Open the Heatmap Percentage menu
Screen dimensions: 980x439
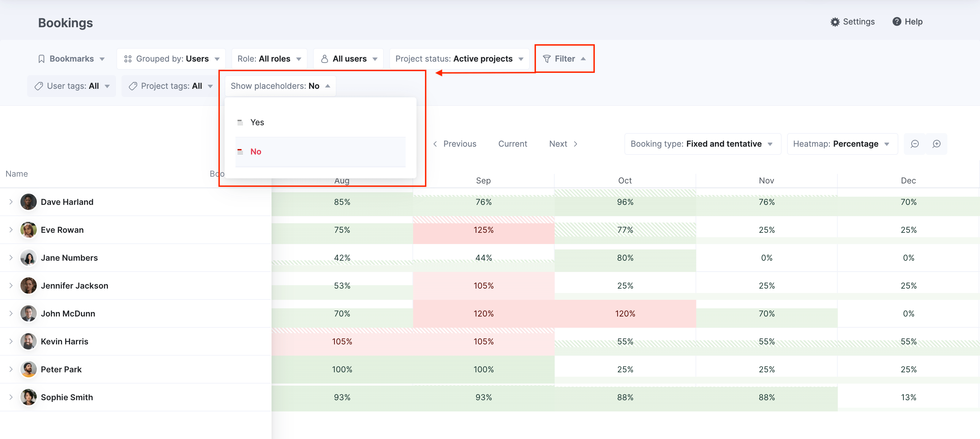pyautogui.click(x=842, y=144)
